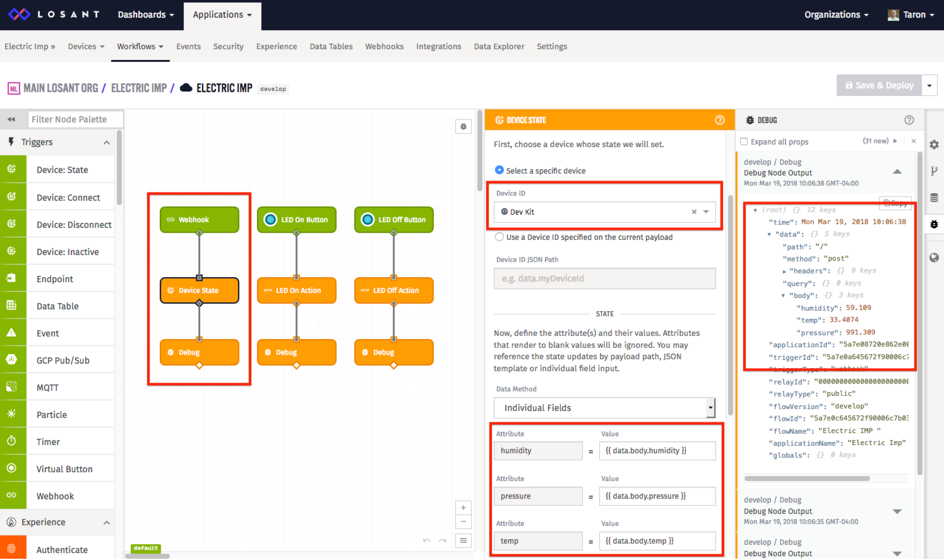944x560 pixels.
Task: Click the humidity value template field
Action: coord(657,451)
